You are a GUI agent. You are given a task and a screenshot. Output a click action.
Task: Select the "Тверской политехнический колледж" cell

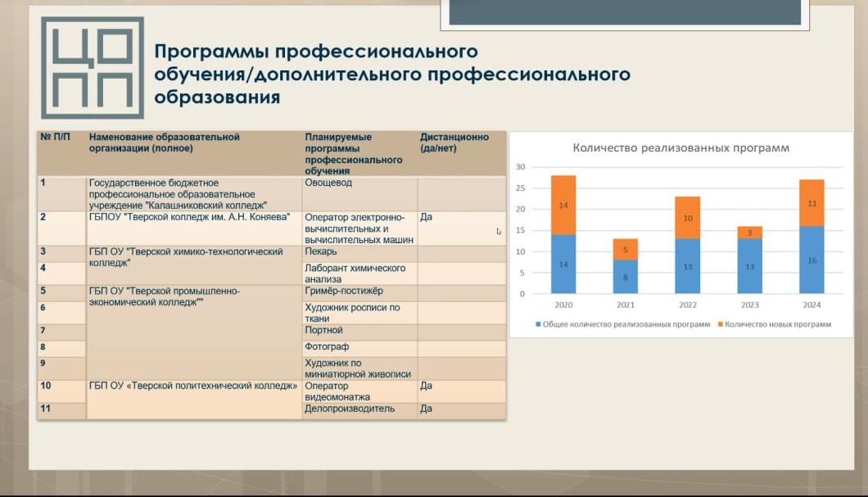click(192, 386)
